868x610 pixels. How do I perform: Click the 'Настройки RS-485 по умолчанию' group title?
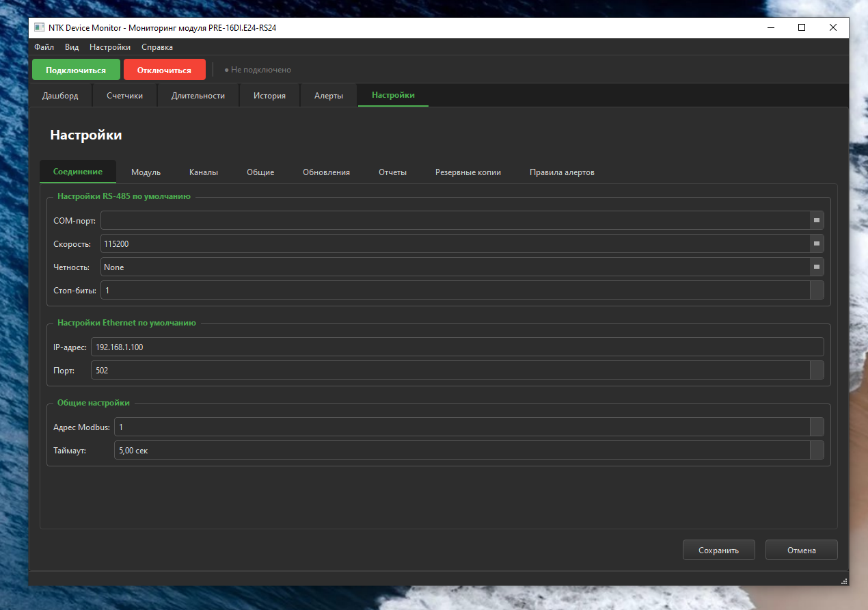pyautogui.click(x=124, y=196)
